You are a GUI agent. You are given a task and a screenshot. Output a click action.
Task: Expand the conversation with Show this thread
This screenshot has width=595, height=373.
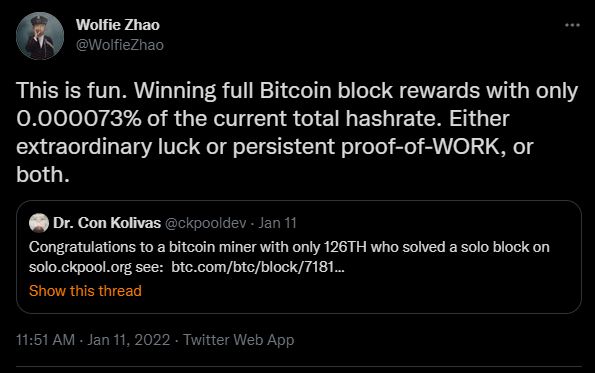point(85,291)
